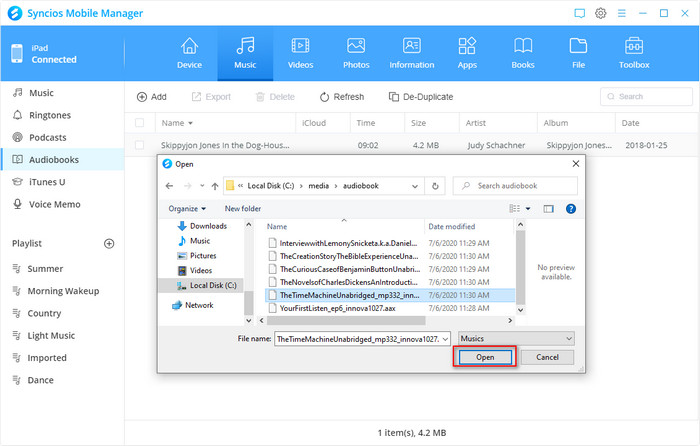Click Up one level arrow in Open dialog
The image size is (700, 446).
pyautogui.click(x=215, y=186)
